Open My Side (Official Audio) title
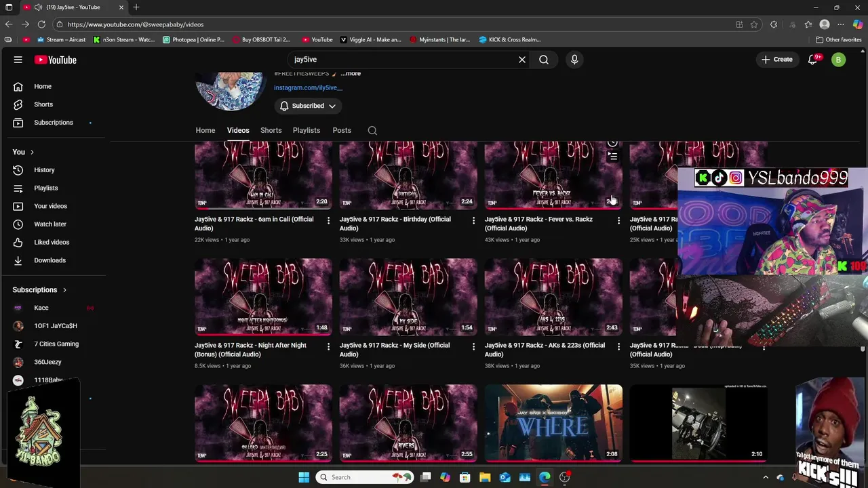Viewport: 868px width, 488px height. click(x=395, y=350)
